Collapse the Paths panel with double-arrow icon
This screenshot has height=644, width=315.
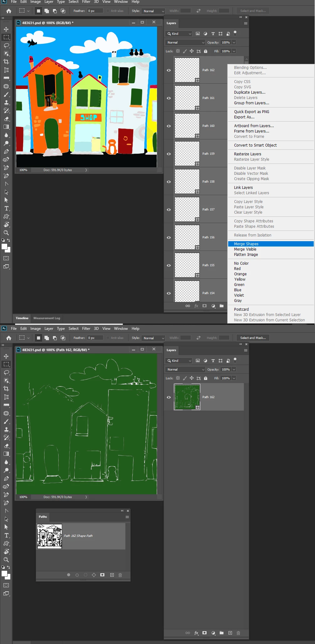[122, 511]
